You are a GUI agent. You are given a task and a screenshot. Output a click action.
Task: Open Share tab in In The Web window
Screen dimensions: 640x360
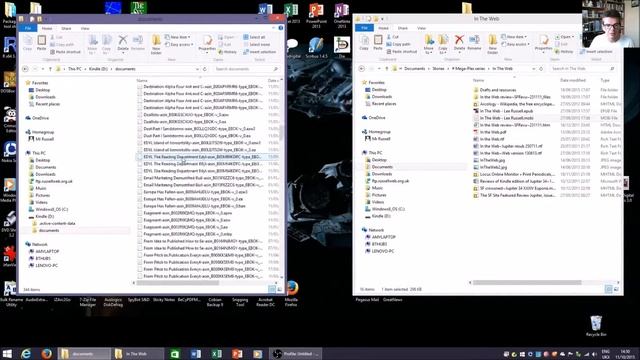tap(402, 28)
